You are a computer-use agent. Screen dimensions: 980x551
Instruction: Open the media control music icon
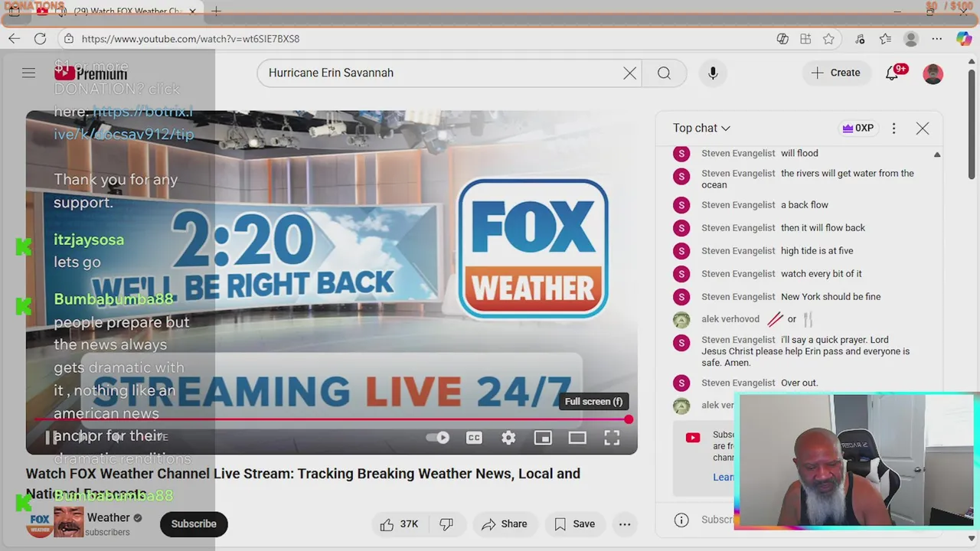tap(861, 38)
